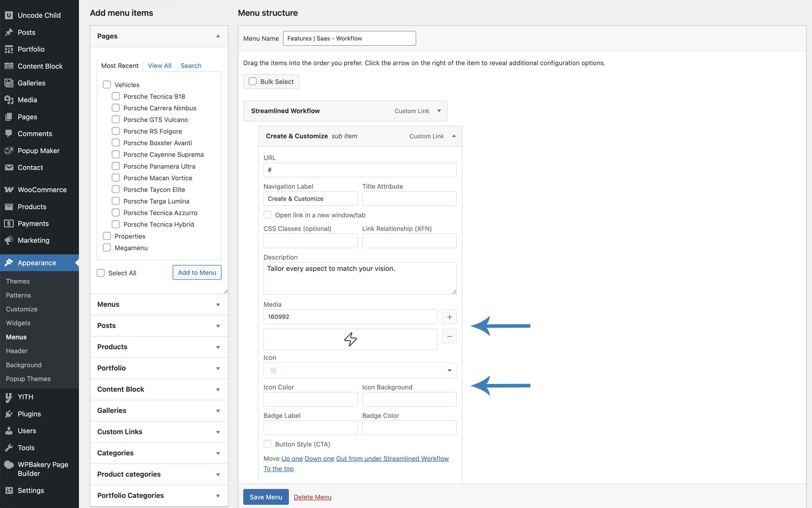812x508 pixels.
Task: Open Popup Maker in admin sidebar
Action: point(38,151)
